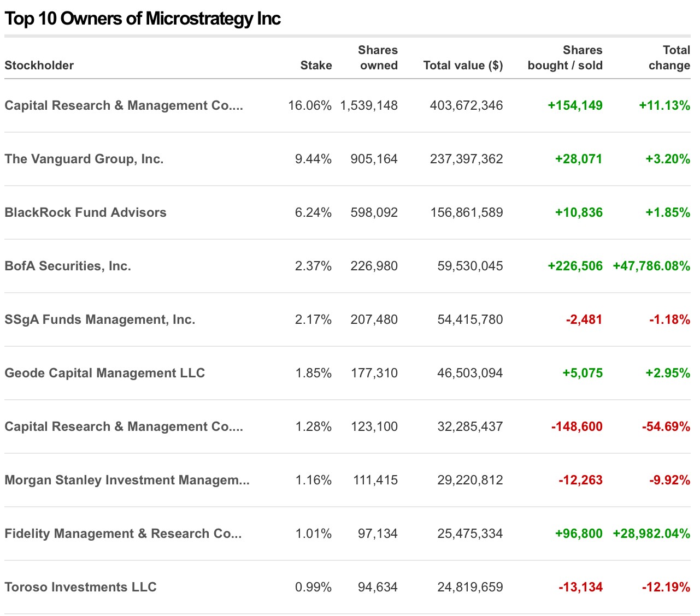This screenshot has height=616, width=700.
Task: Click the 403,672,346 total value cell
Action: (466, 105)
